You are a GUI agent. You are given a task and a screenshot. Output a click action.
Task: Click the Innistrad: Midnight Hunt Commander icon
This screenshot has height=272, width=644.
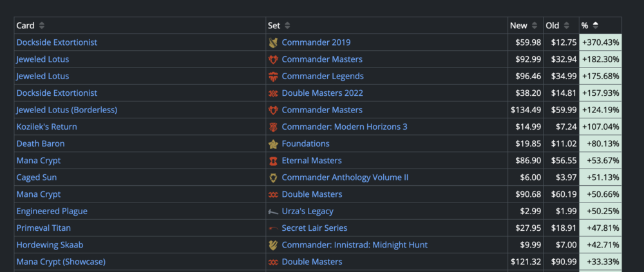(x=274, y=245)
